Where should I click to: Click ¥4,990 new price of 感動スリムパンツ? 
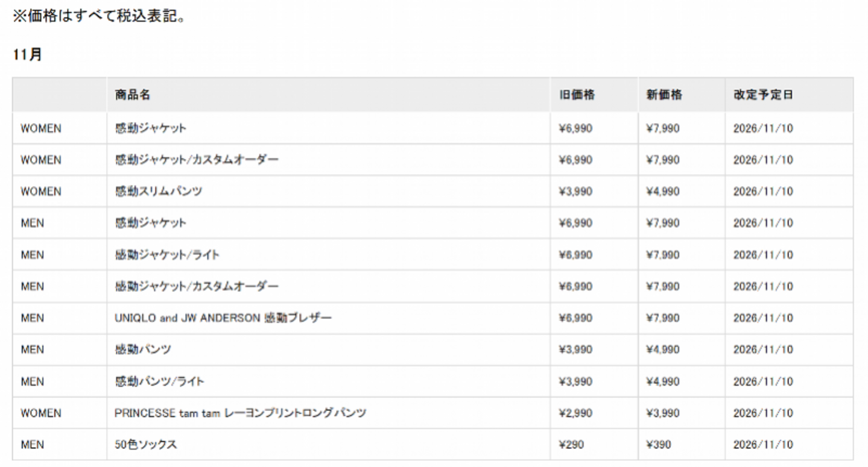click(662, 192)
